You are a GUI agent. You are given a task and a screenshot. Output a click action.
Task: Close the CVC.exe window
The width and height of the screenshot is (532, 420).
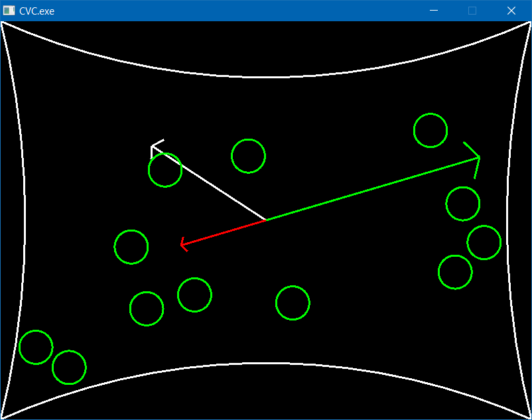pos(511,11)
